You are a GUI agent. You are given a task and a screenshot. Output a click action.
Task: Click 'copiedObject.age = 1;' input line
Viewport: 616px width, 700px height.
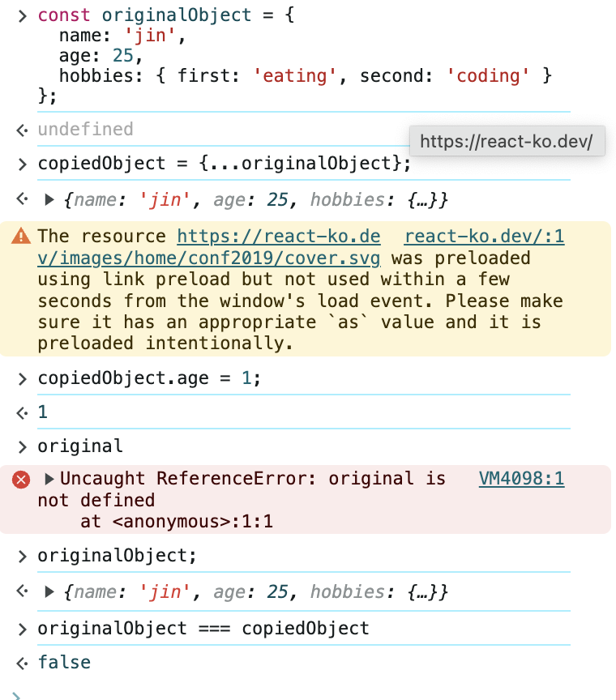click(149, 378)
